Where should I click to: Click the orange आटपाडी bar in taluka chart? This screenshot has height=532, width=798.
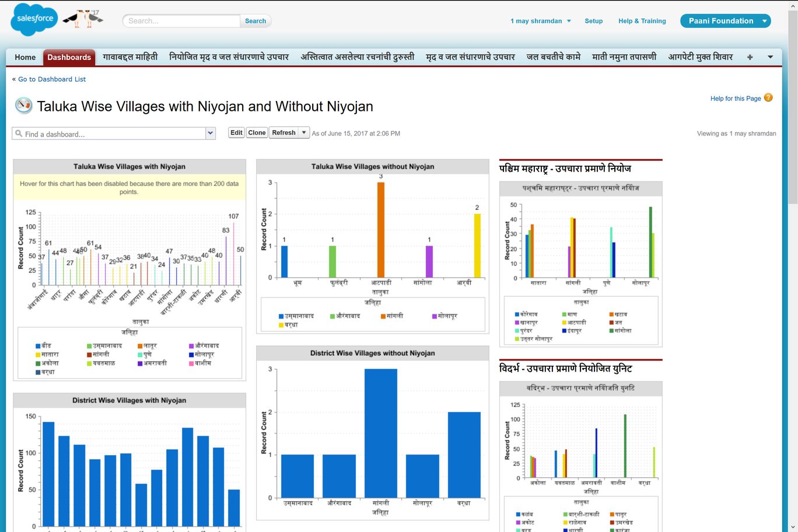tap(381, 229)
